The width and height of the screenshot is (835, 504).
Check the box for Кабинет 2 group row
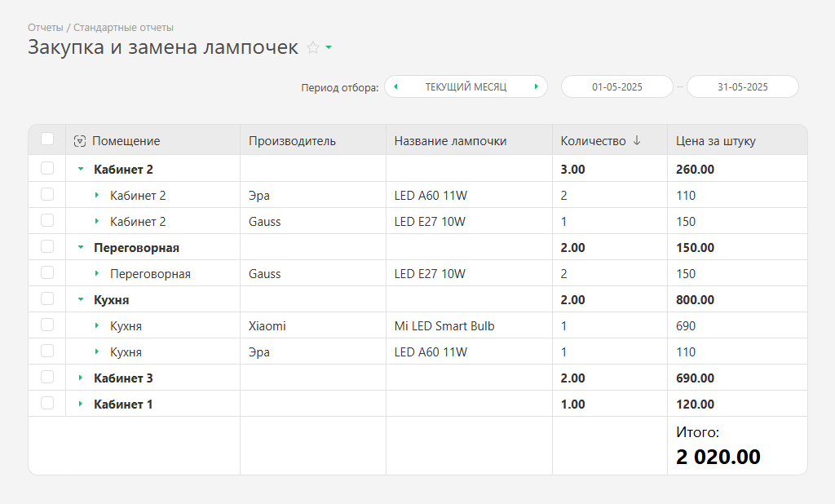[x=47, y=169]
